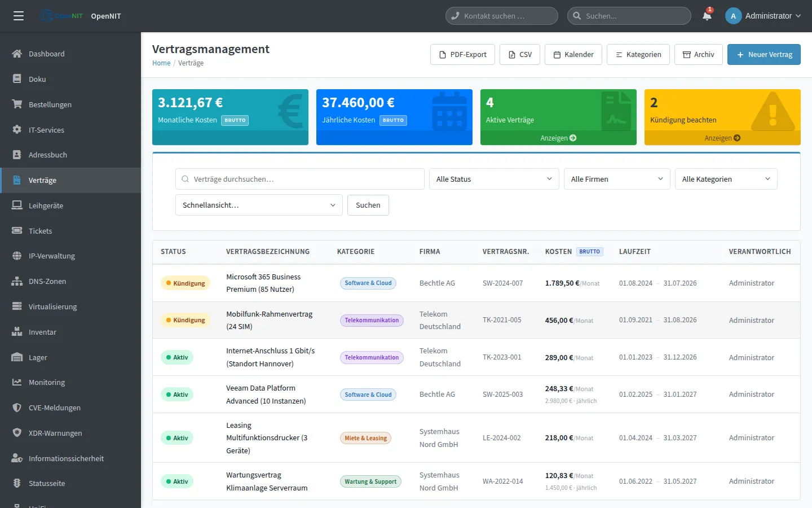Create a new contract with Neuer Vertrag
Viewport: 812px width, 508px height.
[x=764, y=54]
